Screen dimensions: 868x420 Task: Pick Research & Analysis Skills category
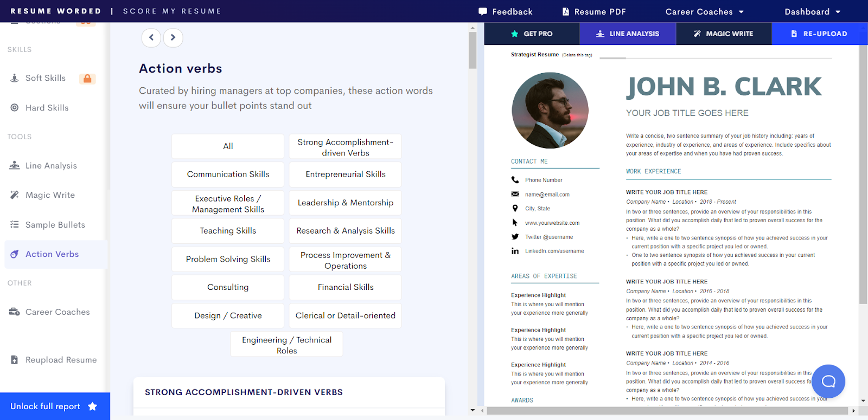pos(346,231)
